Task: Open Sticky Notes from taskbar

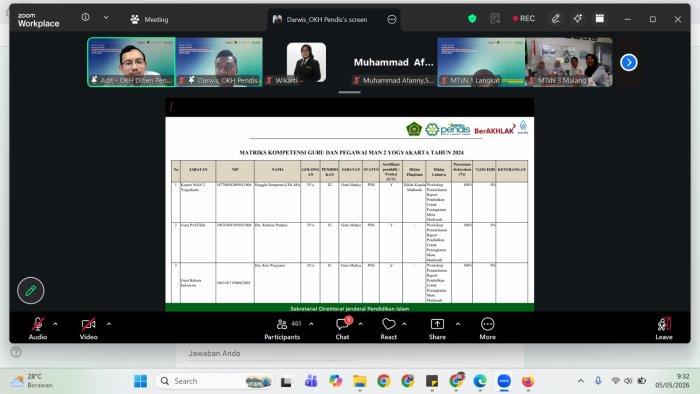Action: [x=432, y=382]
